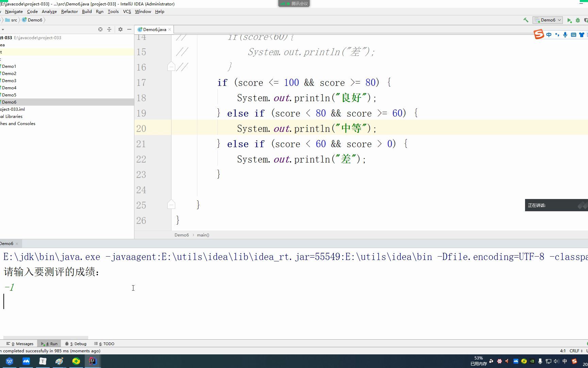Select Demo2 in the project tree
Viewport: 588px width, 368px height.
pyautogui.click(x=9, y=74)
